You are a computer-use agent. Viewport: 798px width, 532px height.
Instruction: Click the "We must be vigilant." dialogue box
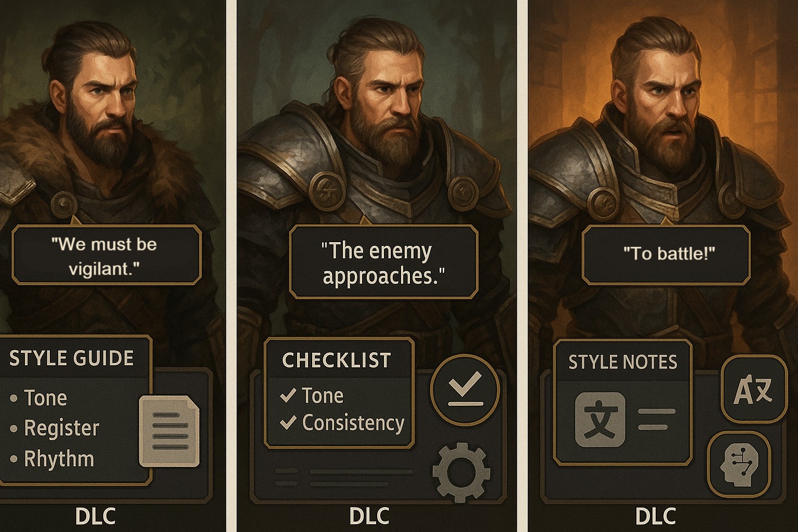(107, 255)
